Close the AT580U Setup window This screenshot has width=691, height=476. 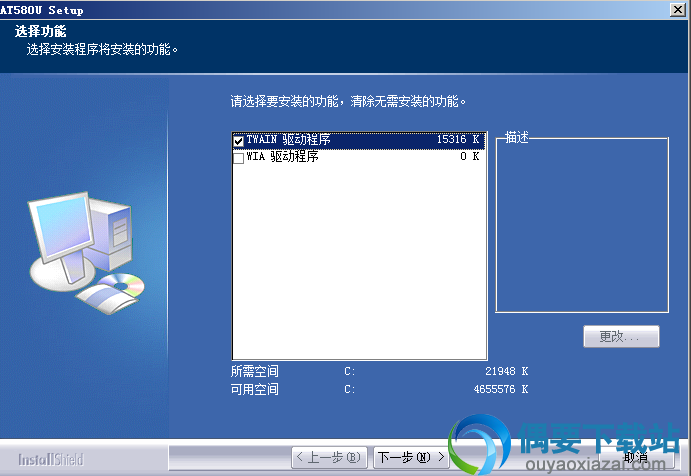[x=677, y=10]
